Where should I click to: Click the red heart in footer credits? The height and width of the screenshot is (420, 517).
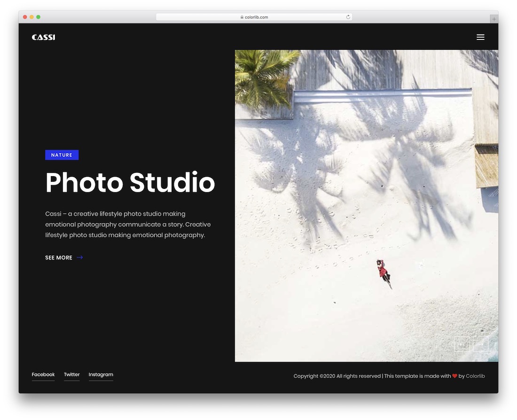[x=454, y=376]
